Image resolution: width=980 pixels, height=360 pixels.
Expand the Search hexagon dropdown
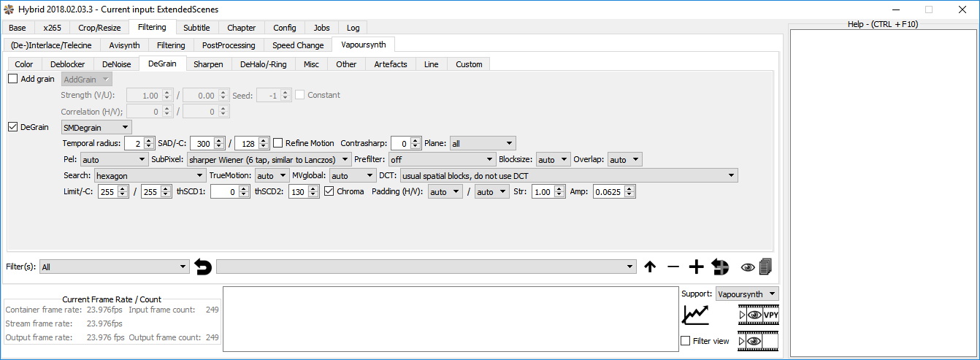pyautogui.click(x=150, y=175)
